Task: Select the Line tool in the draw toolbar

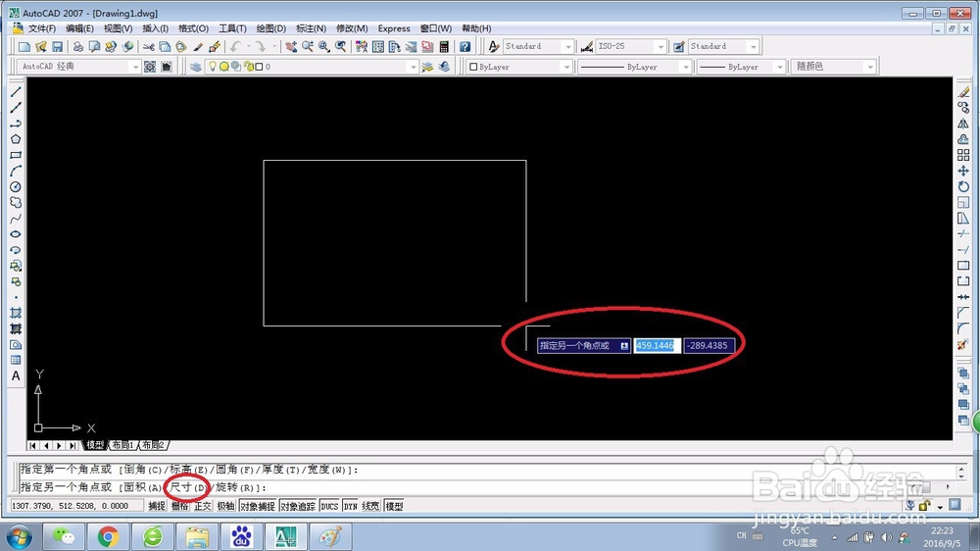Action: pos(16,92)
